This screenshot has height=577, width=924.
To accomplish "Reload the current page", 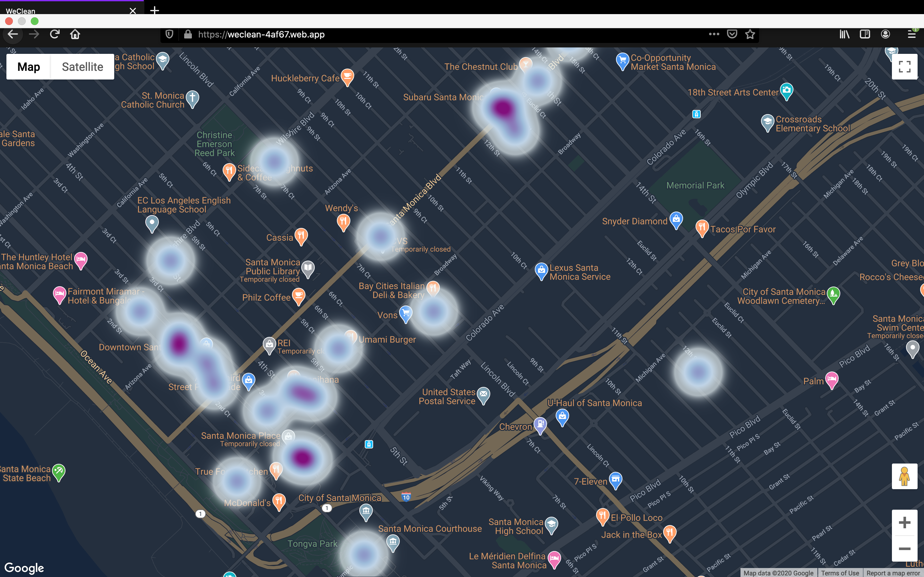I will [x=55, y=34].
